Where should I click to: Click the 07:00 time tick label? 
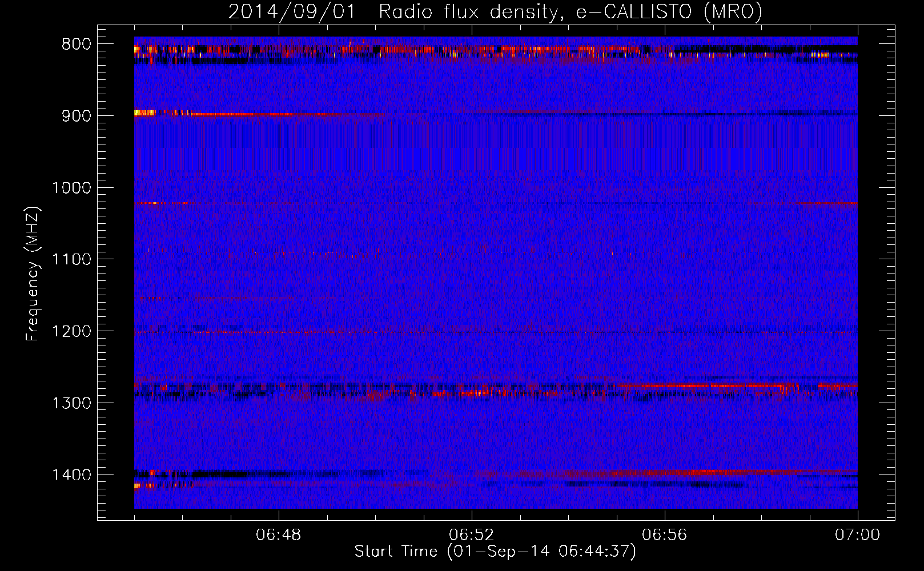858,535
